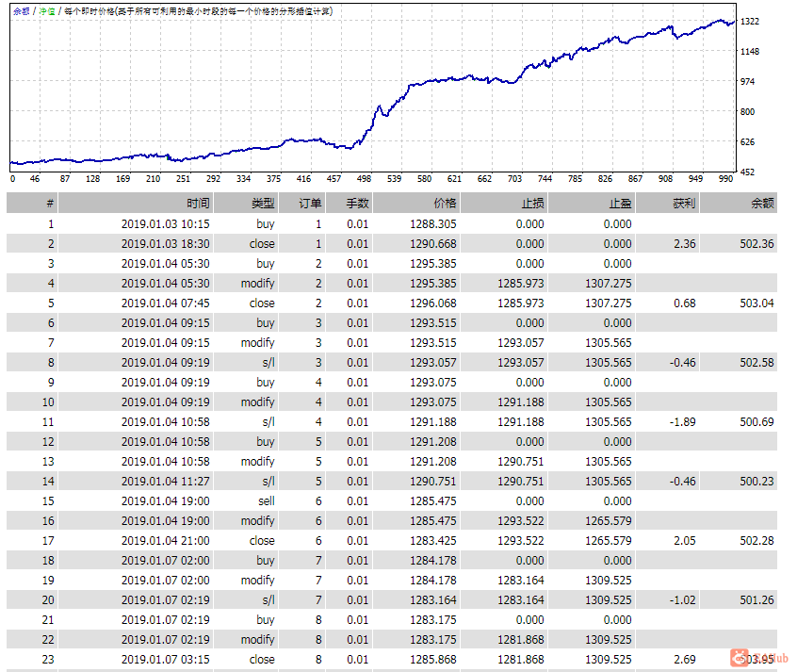Screen dimensions: 797x672
Task: Click balance value 501.26
Action: [x=756, y=600]
